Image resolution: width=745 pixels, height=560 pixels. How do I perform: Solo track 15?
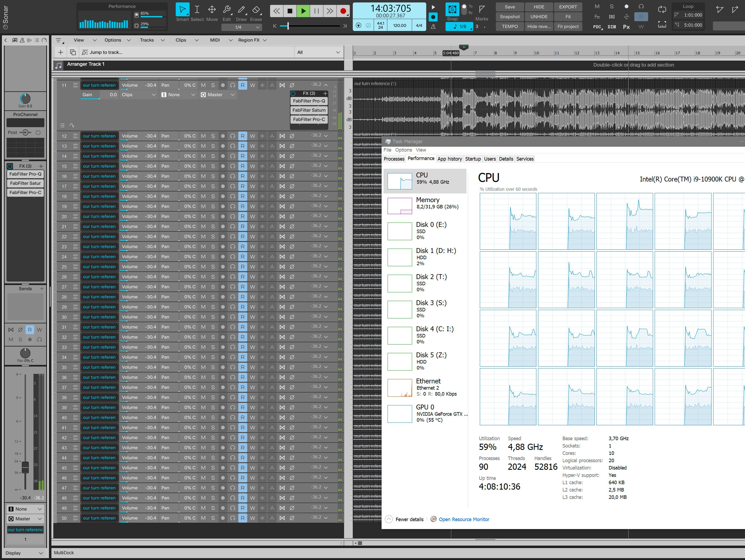click(213, 166)
